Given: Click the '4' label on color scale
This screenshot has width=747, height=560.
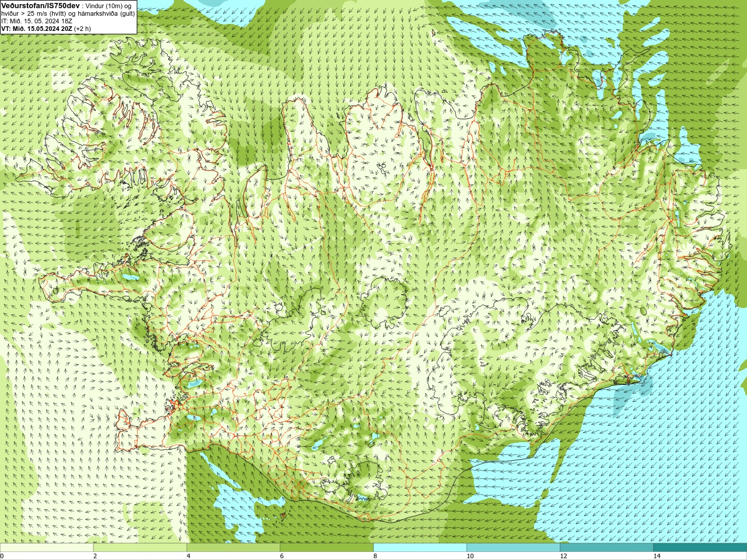Looking at the screenshot, I should coord(189,556).
